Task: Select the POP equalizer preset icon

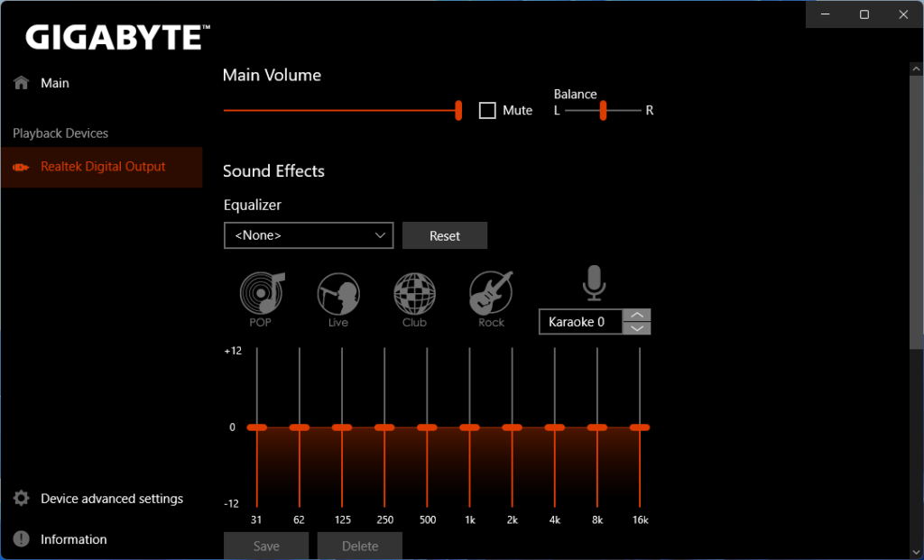Action: click(x=261, y=290)
